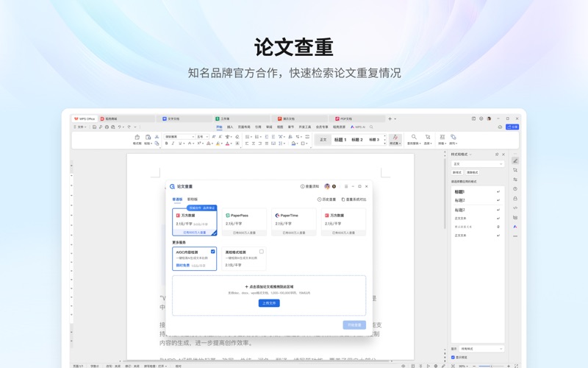Click the code brackets icon in right sidebar
Image resolution: width=588 pixels, height=368 pixels.
tap(515, 208)
